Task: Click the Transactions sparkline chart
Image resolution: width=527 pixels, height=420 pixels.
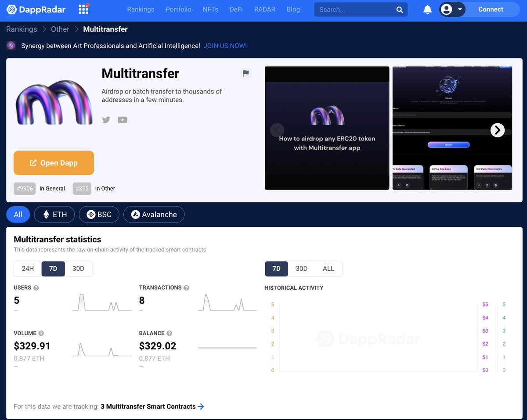Action: coord(227,302)
